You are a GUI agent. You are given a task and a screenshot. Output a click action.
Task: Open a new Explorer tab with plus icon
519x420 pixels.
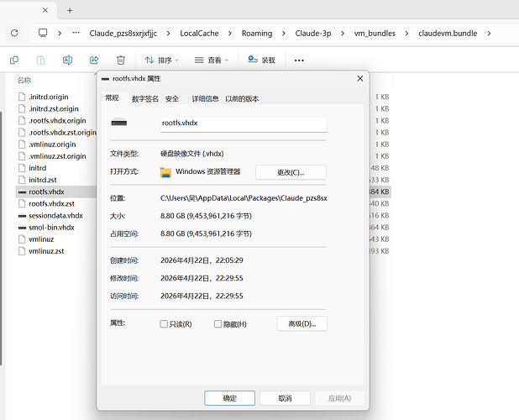(x=70, y=11)
